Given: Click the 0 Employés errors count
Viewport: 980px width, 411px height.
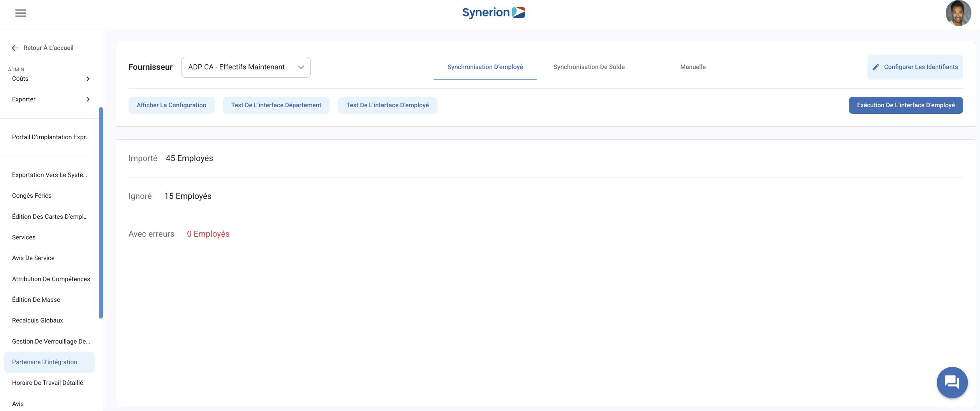Looking at the screenshot, I should click(x=208, y=234).
